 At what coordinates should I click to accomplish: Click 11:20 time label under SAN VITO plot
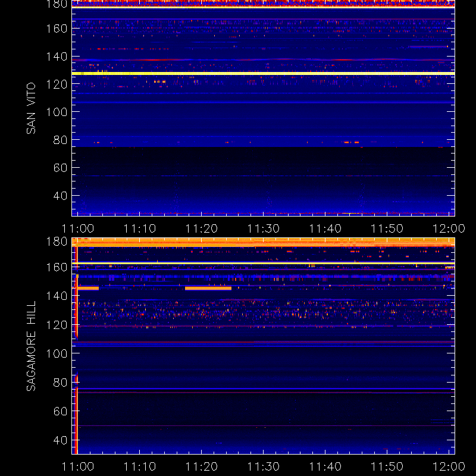pos(202,228)
